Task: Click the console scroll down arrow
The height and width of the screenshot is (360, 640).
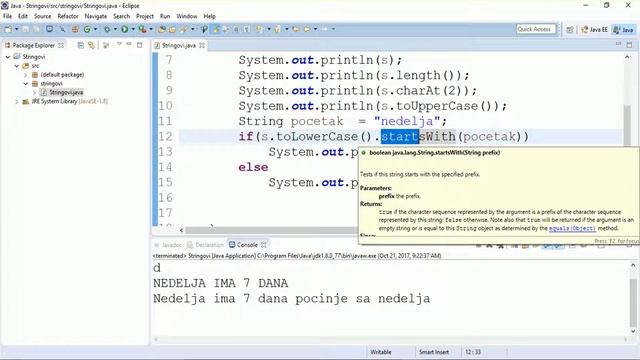Action: (633, 331)
